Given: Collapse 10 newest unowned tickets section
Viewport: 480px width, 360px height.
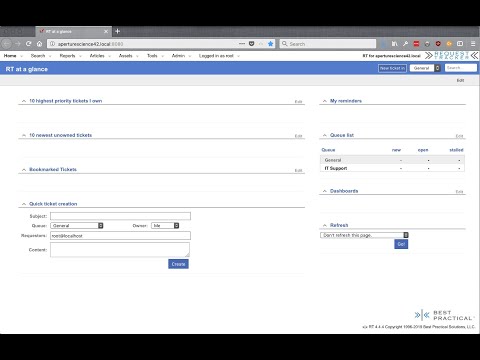Looking at the screenshot, I should pos(24,135).
